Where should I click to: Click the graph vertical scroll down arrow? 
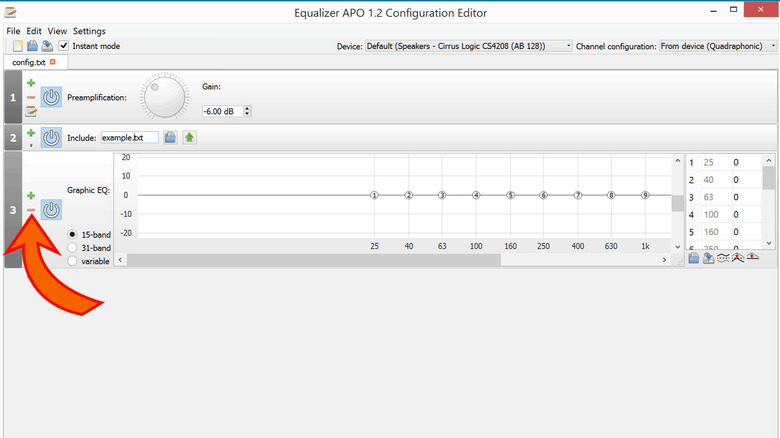[x=678, y=246]
